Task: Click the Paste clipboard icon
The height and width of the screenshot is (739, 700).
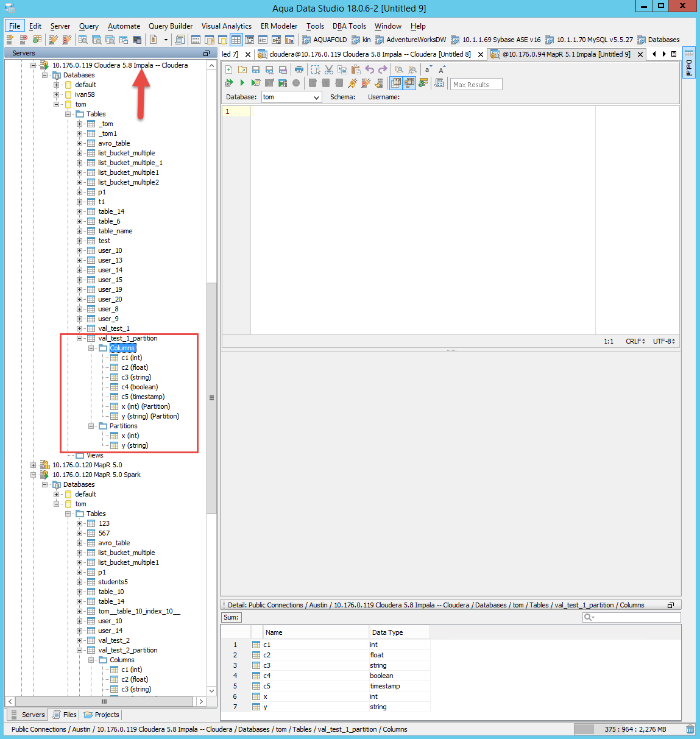Action: pos(356,70)
